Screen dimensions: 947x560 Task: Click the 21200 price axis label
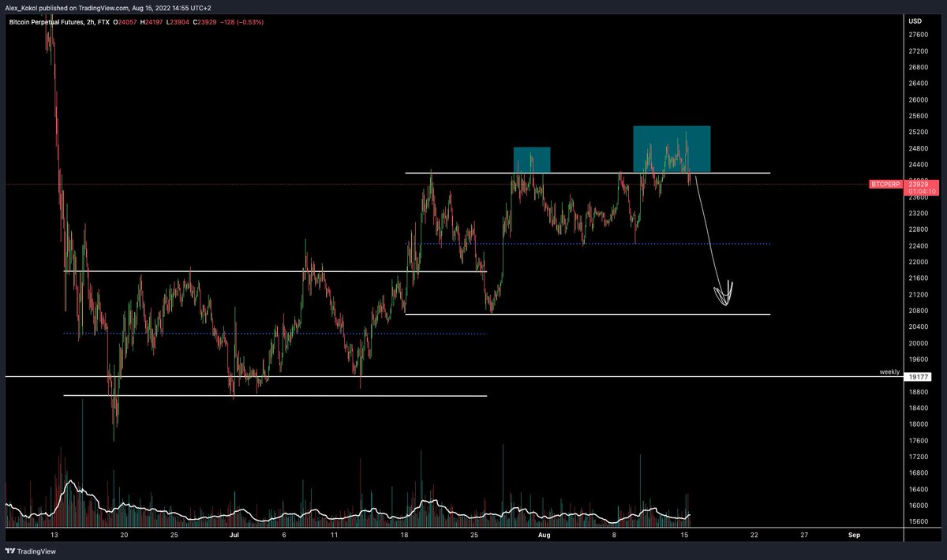pos(917,294)
